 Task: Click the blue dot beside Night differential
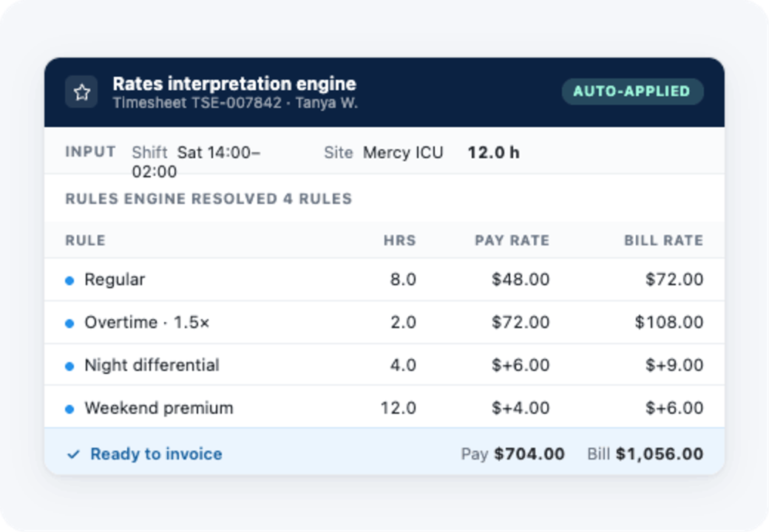pos(70,366)
